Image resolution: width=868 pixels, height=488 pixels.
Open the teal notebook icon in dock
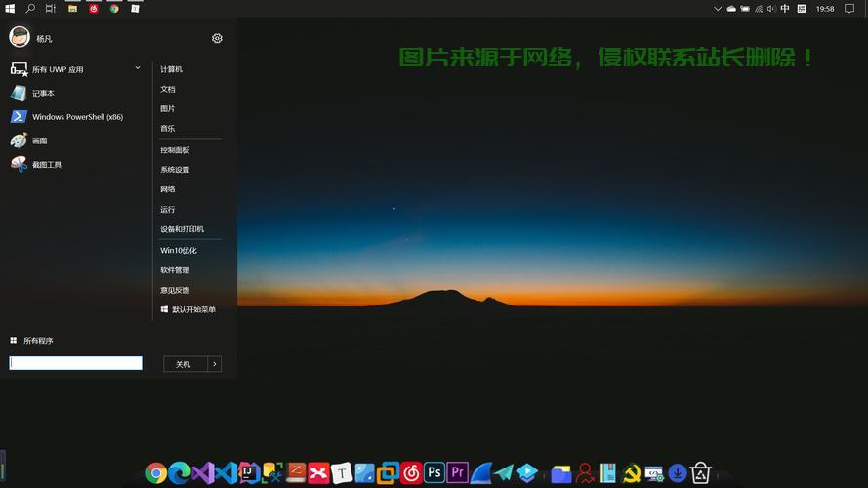tap(608, 473)
